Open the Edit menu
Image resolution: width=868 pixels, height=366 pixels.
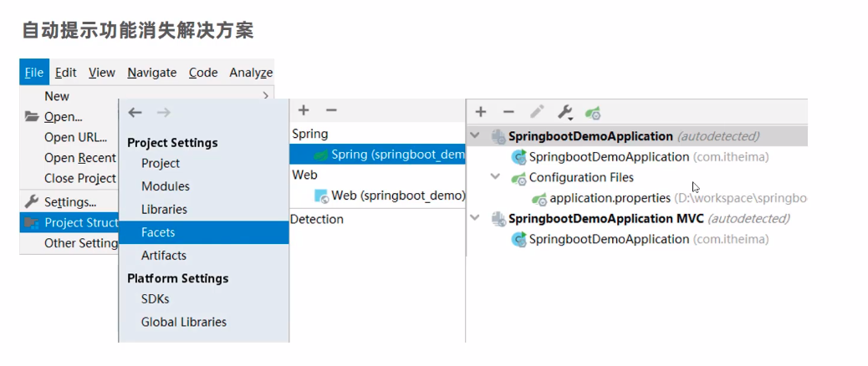pyautogui.click(x=66, y=73)
